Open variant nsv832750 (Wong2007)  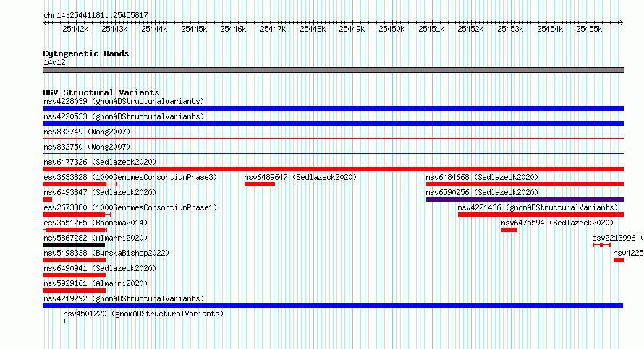[x=87, y=147]
